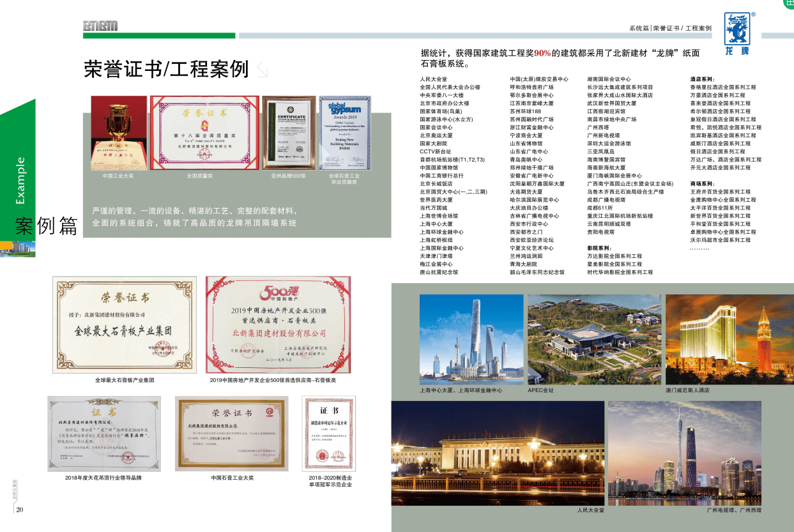
Task: Click the caption 上海中心大厦、上海环球金融中心
Action: [x=461, y=390]
